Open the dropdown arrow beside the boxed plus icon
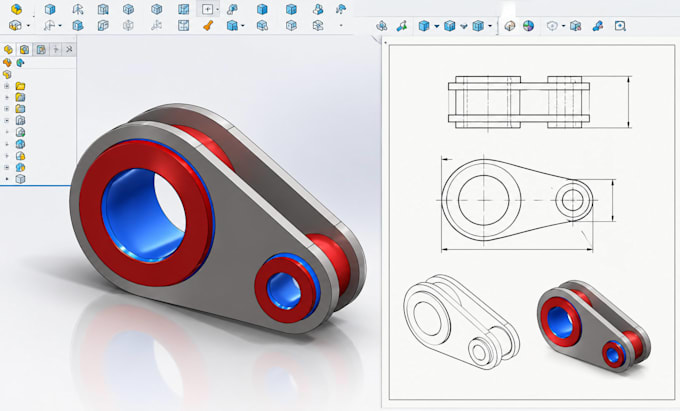Image resolution: width=680 pixels, height=411 pixels. (217, 10)
